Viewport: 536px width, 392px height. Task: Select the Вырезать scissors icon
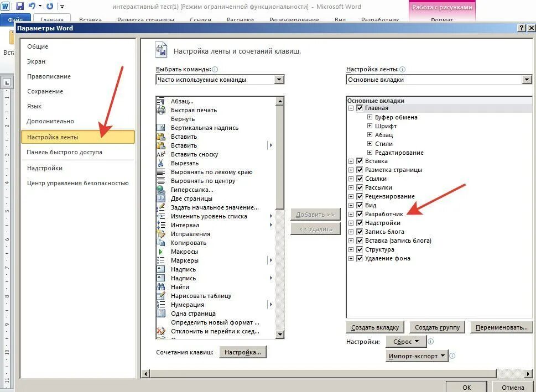click(x=160, y=163)
